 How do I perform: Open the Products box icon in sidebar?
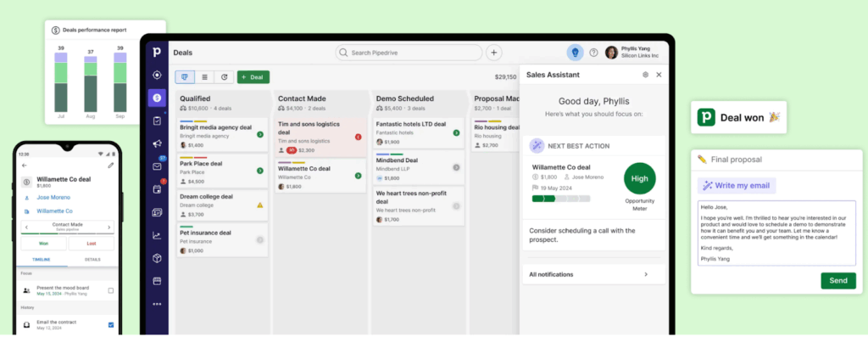point(157,258)
